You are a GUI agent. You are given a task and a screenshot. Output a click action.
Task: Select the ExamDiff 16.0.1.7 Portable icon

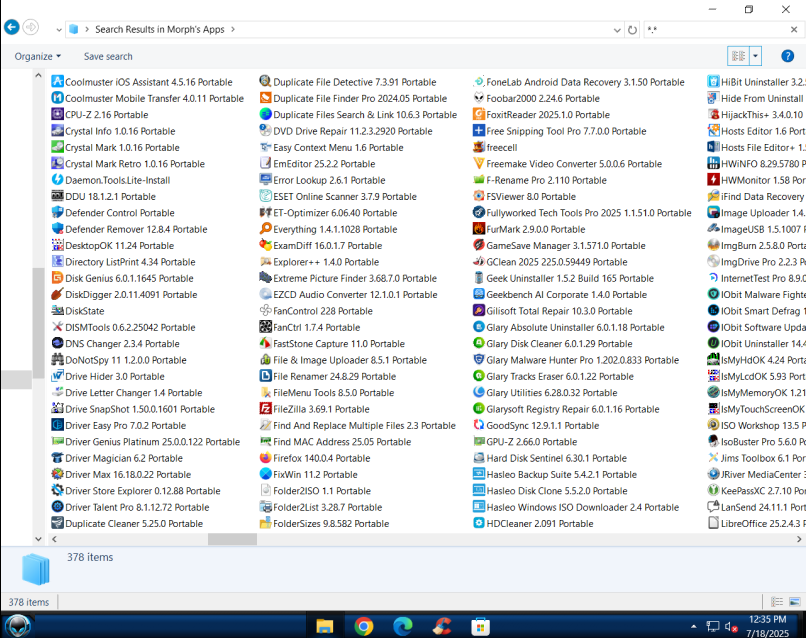(x=265, y=245)
